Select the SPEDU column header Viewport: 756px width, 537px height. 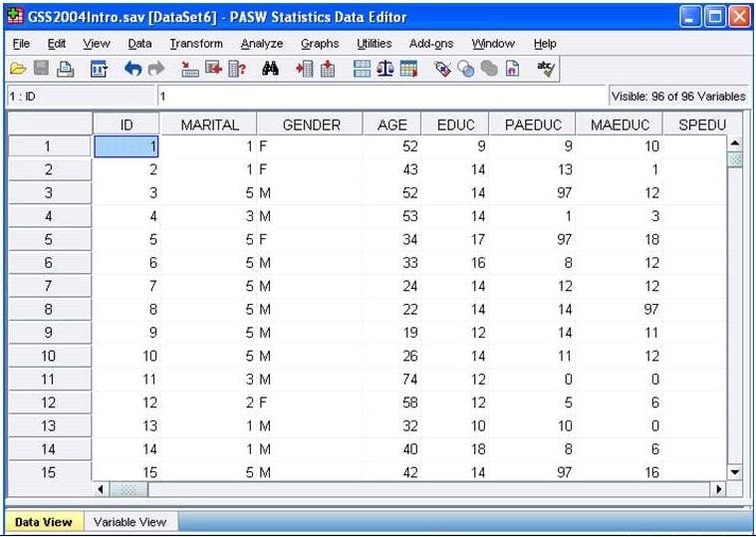click(702, 125)
